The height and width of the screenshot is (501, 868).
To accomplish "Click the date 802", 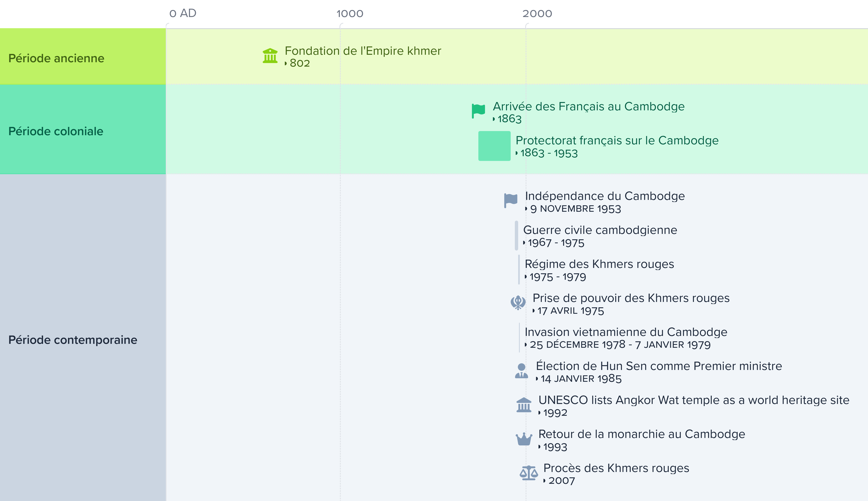I will [299, 63].
